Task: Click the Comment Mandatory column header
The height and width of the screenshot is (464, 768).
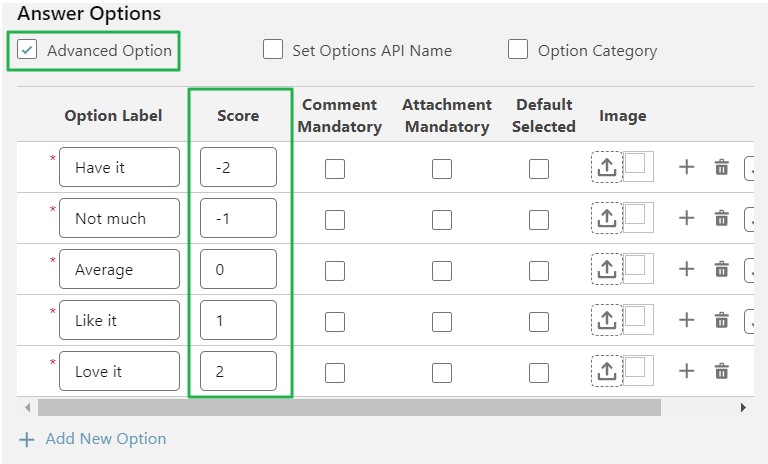Action: [x=339, y=116]
